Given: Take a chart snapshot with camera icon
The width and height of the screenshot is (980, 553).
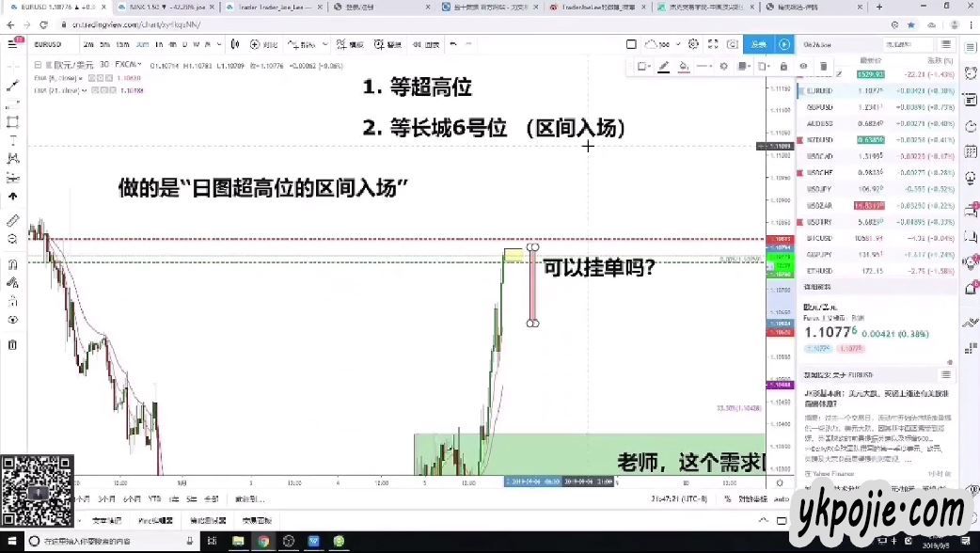Looking at the screenshot, I should pos(730,44).
